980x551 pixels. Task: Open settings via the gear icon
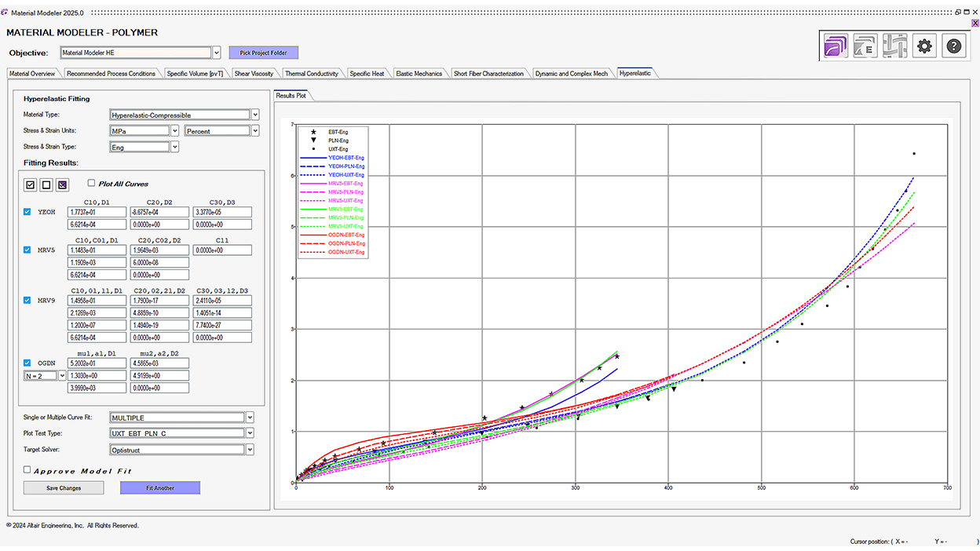924,46
